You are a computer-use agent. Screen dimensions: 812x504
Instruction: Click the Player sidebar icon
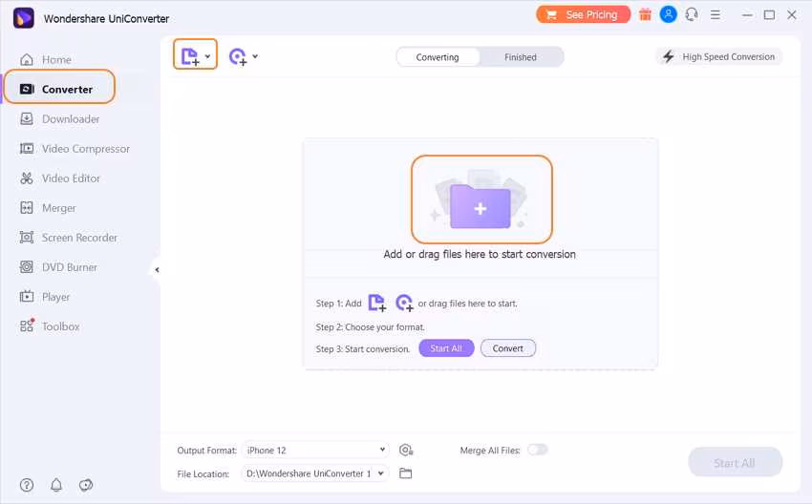pos(27,297)
